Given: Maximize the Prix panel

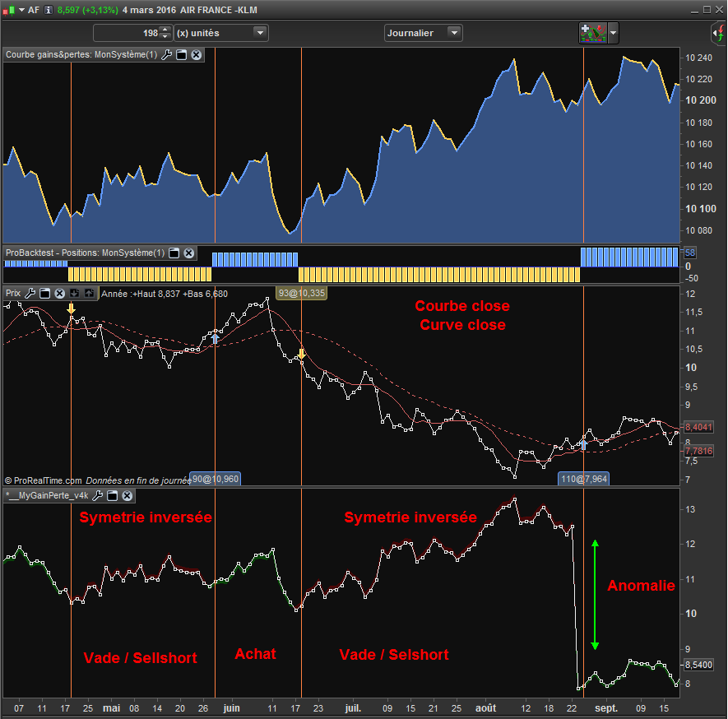Looking at the screenshot, I should tap(44, 294).
